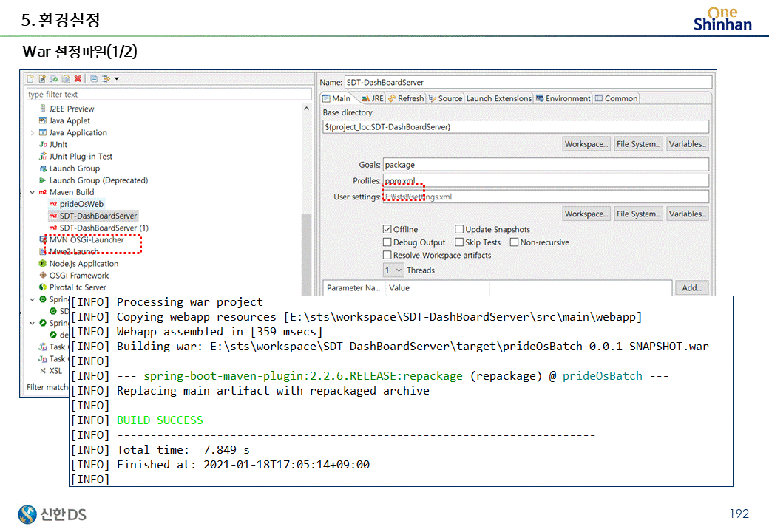Viewport: 769px width, 532px height.
Task: Click the m2 icon beside prideOsWeb
Action: point(53,204)
